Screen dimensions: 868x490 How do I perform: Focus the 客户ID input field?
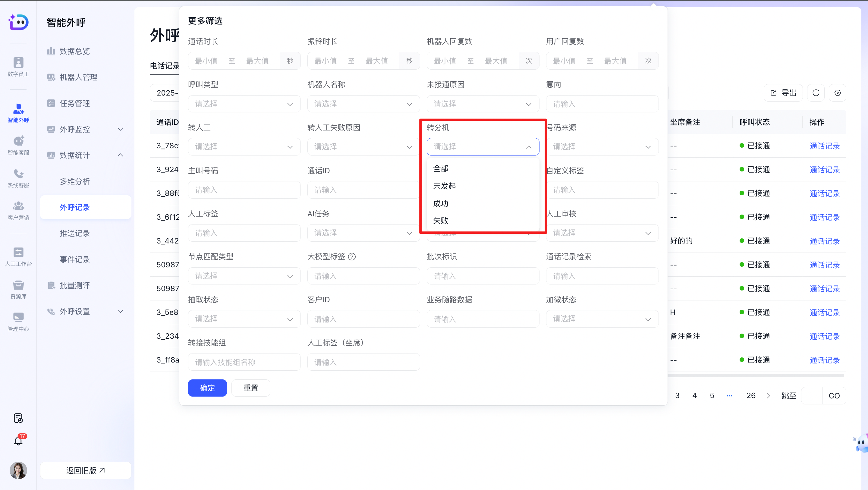click(x=363, y=319)
